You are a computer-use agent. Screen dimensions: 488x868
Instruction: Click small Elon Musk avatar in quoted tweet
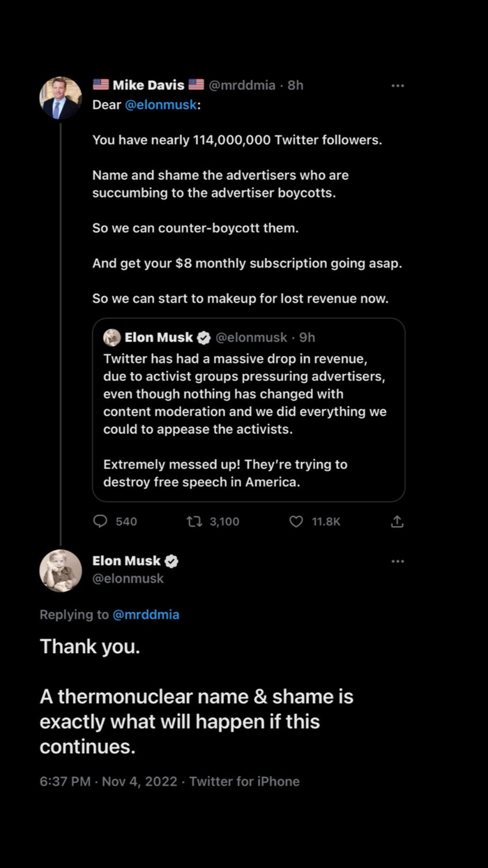112,338
